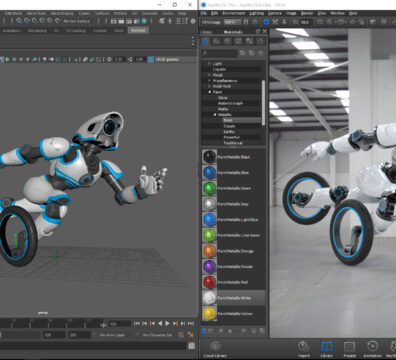This screenshot has width=396, height=360.
Task: Click the blue circular render icon in Maya toolbar
Action: 144,21
